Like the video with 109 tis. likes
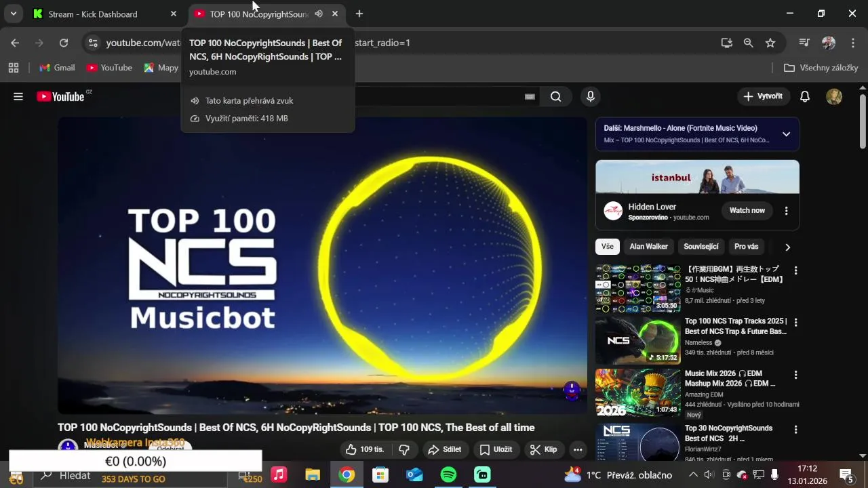 click(x=365, y=449)
